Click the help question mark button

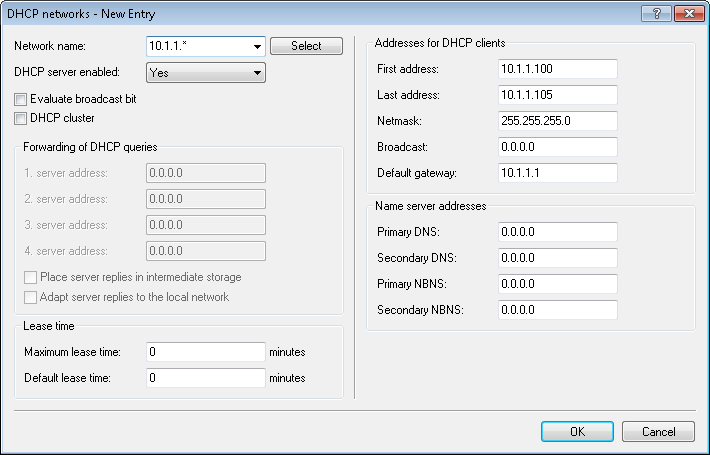point(655,14)
